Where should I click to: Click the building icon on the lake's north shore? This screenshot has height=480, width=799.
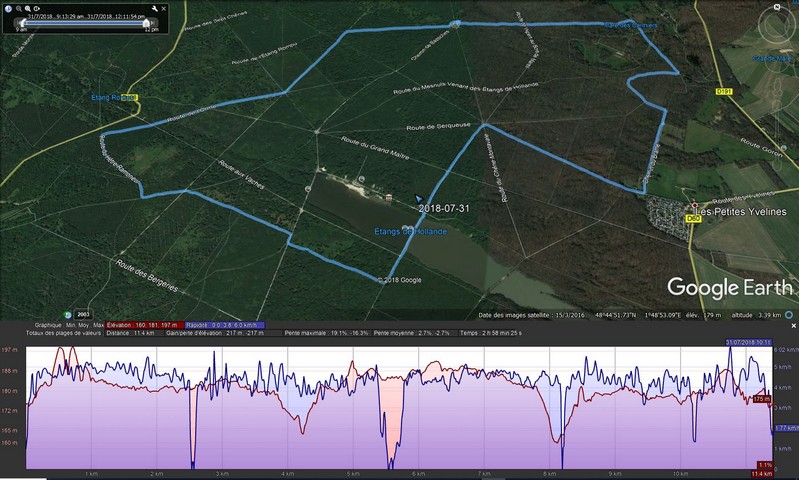pos(389,197)
